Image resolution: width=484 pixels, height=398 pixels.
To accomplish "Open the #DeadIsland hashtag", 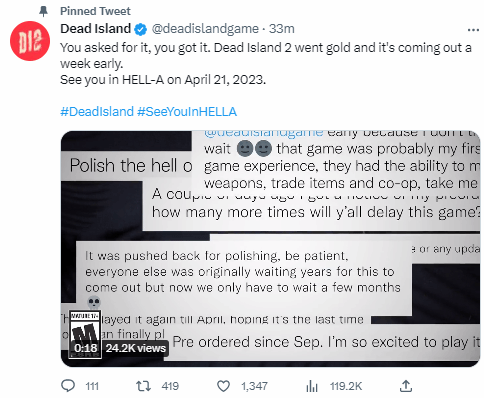I will 97,111.
